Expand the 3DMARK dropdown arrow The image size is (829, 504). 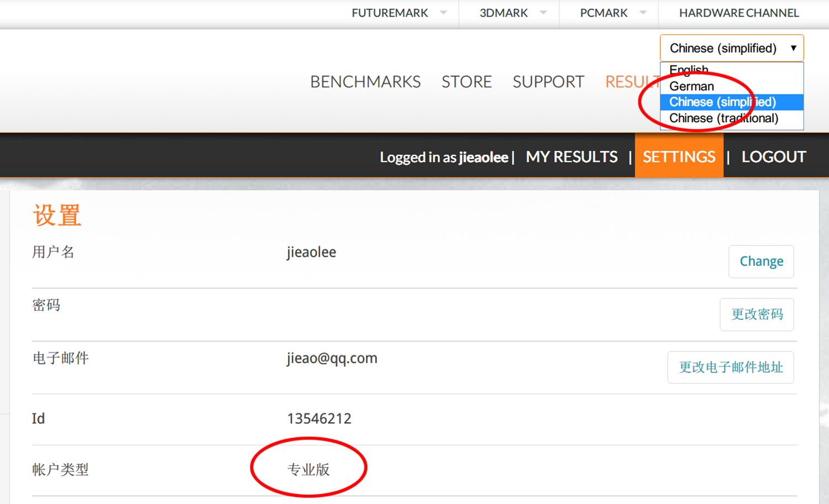click(x=543, y=12)
